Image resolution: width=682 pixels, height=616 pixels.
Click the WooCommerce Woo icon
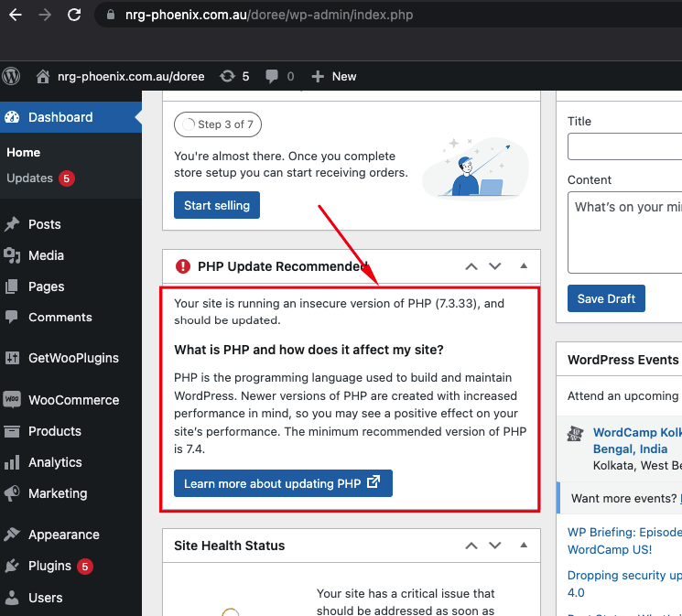click(x=12, y=399)
